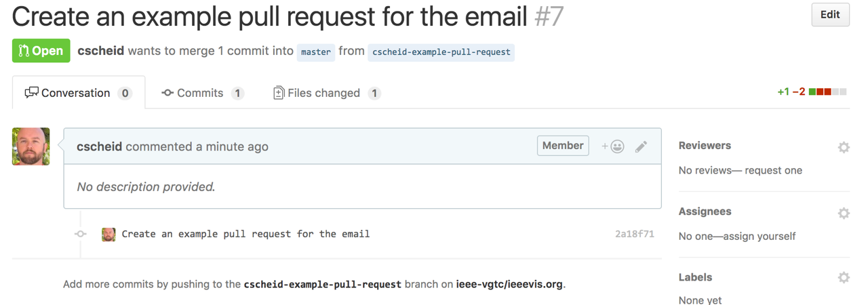Image resolution: width=868 pixels, height=305 pixels.
Task: Open the Commits tab
Action: [202, 93]
